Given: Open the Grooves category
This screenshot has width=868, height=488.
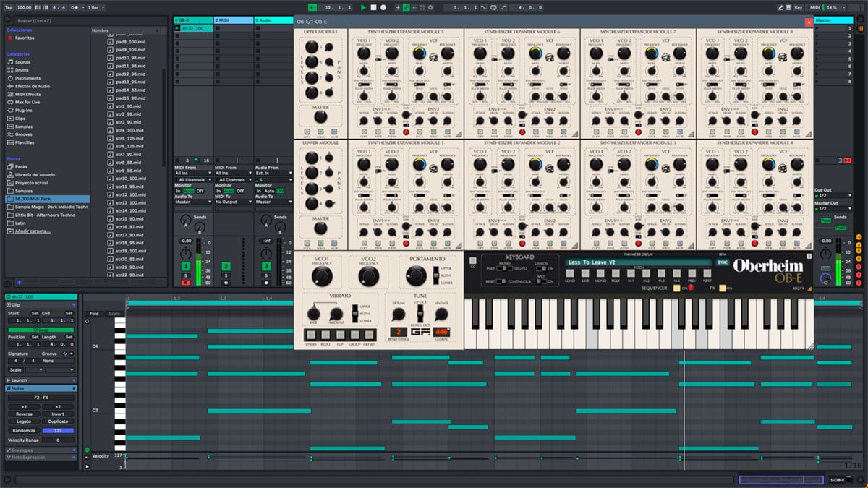Looking at the screenshot, I should pos(24,134).
